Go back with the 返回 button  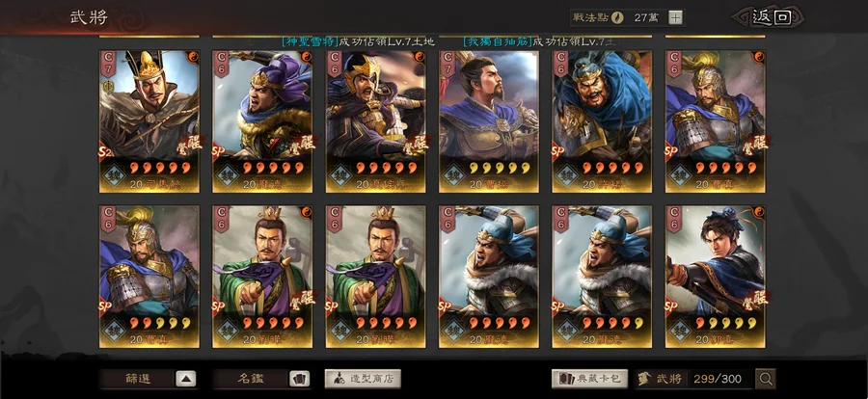click(772, 17)
